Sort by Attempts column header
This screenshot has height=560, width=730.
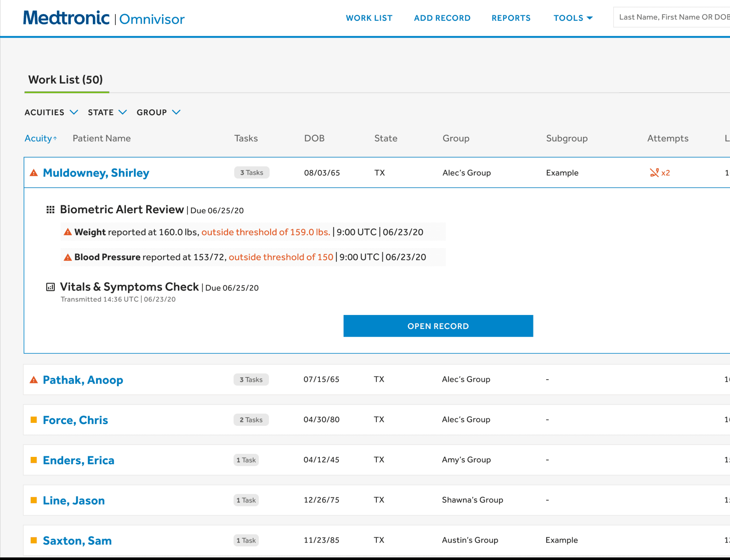tap(668, 138)
